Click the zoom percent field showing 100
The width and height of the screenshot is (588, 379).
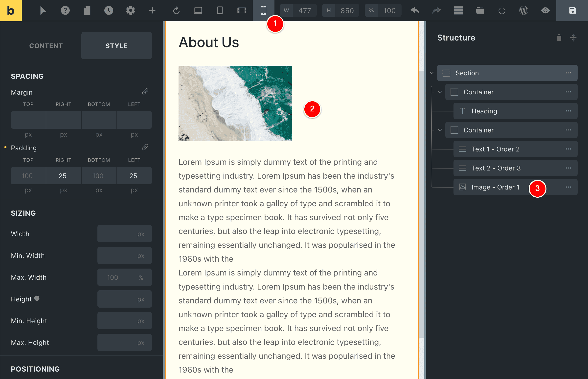[389, 10]
